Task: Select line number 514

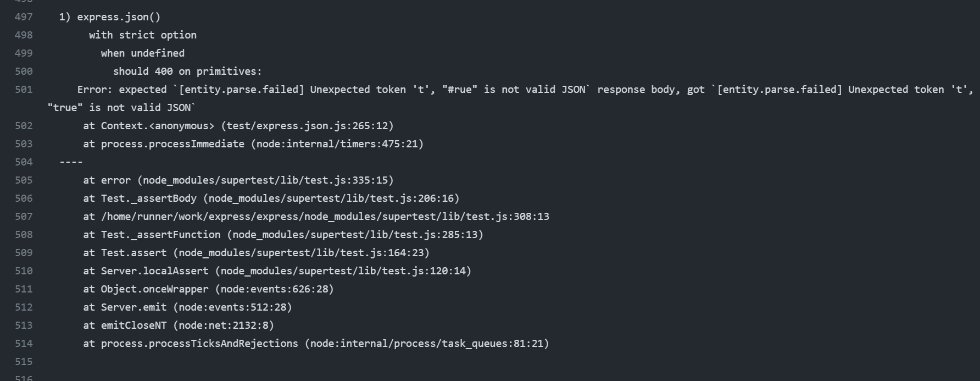Action: [24, 344]
